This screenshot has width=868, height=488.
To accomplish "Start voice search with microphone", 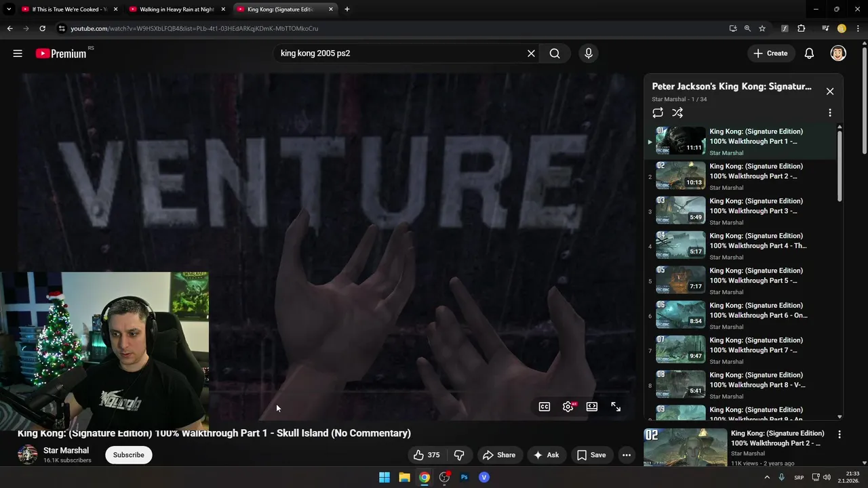I will 588,53.
